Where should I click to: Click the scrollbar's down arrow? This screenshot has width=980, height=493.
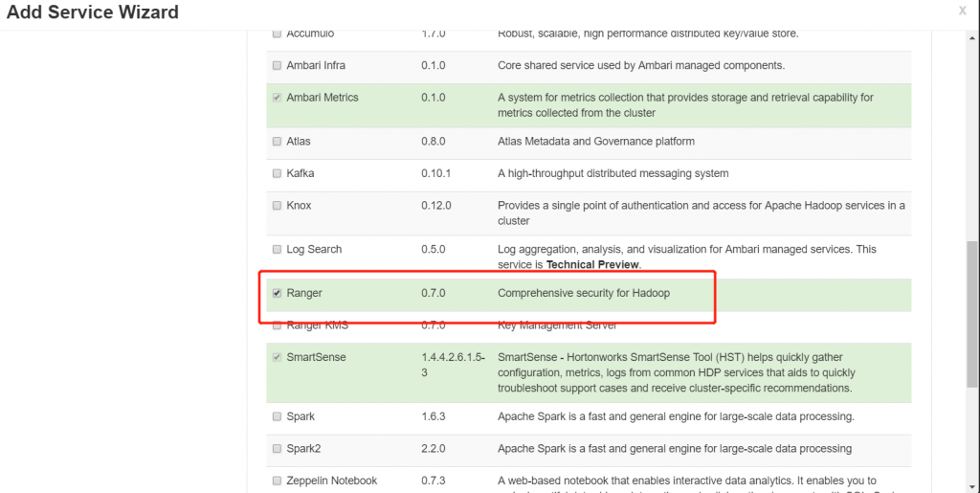point(972,486)
